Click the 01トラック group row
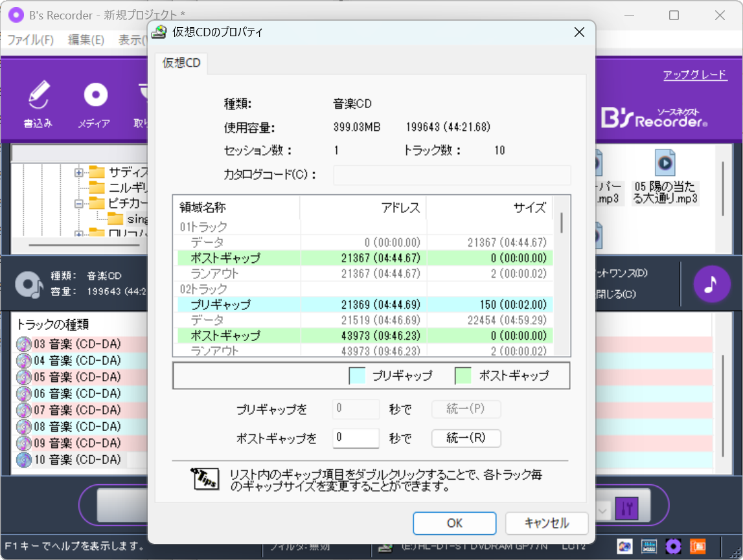Screen dimensions: 743x560 click(x=365, y=227)
